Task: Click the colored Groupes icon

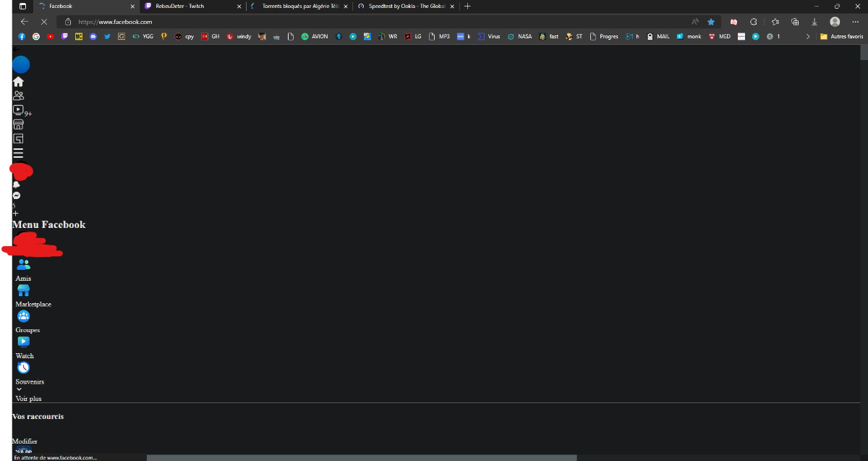Action: 23,316
